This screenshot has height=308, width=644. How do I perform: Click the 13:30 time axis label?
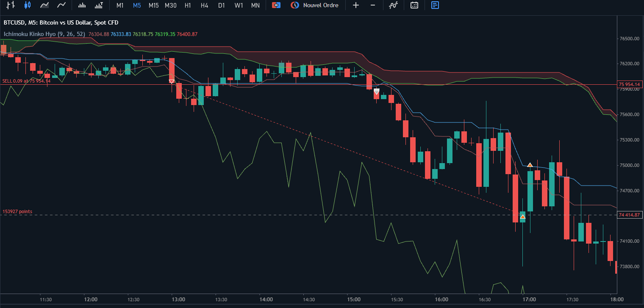[221, 300]
